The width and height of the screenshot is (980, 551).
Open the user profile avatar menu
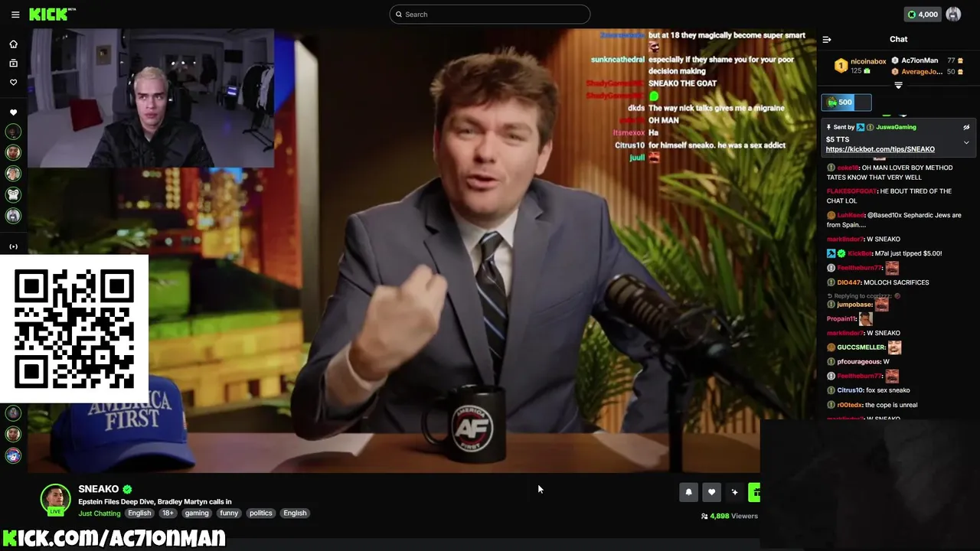click(x=953, y=15)
